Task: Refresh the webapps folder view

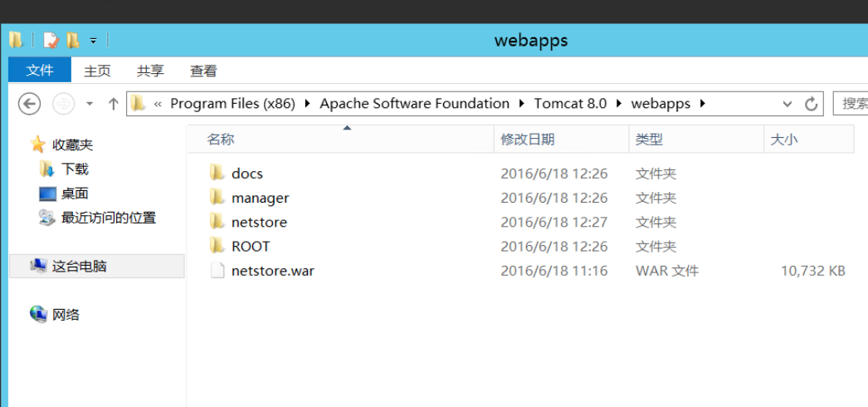Action: 811,104
